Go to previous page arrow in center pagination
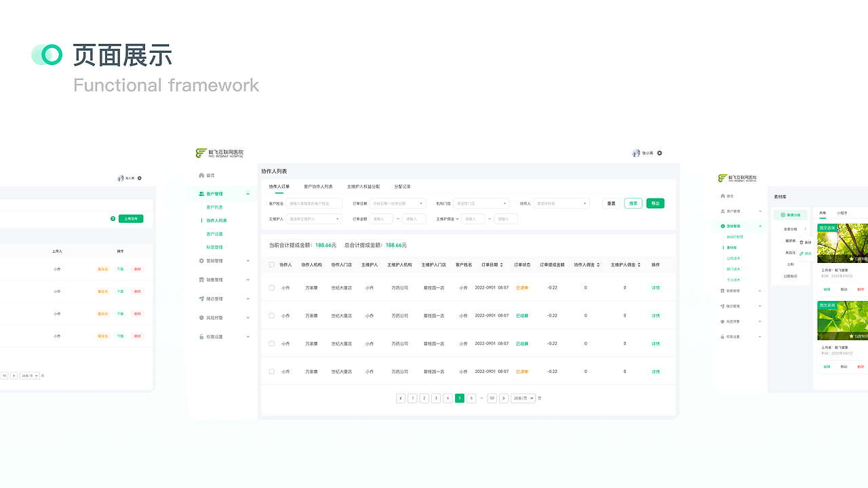Viewport: 868px width, 488px height. tap(401, 399)
